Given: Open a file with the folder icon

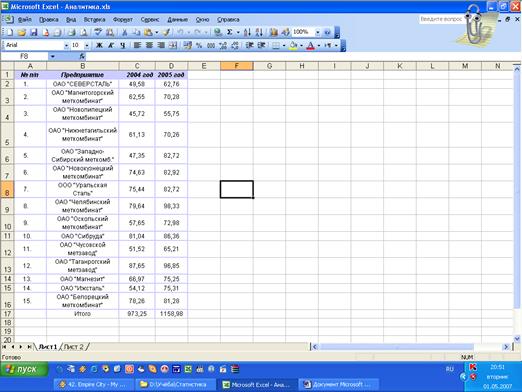Looking at the screenshot, I should point(22,32).
